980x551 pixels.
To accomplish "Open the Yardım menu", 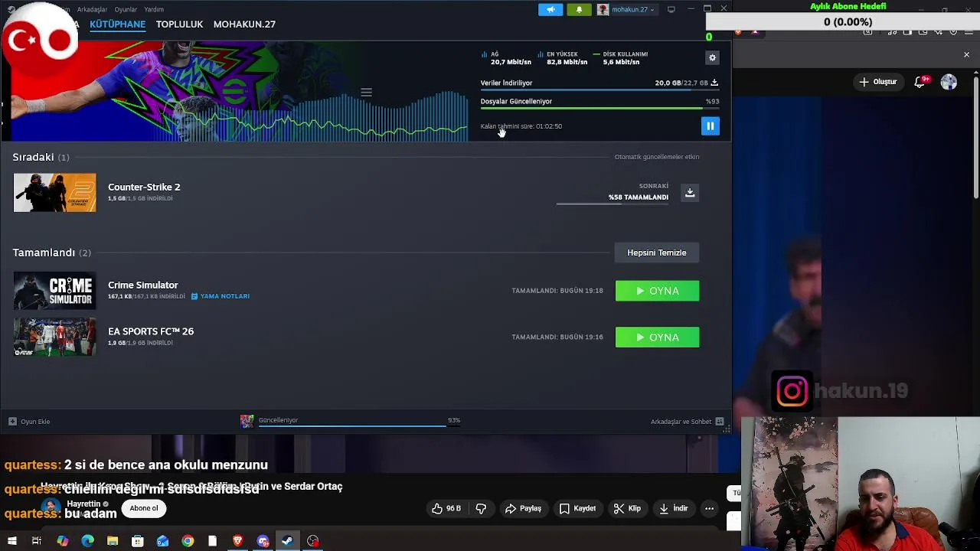I will pos(154,9).
